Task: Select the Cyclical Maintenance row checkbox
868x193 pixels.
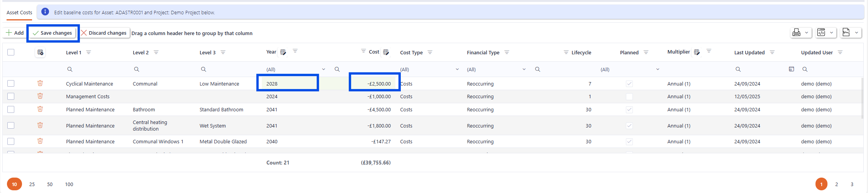Action: click(11, 84)
